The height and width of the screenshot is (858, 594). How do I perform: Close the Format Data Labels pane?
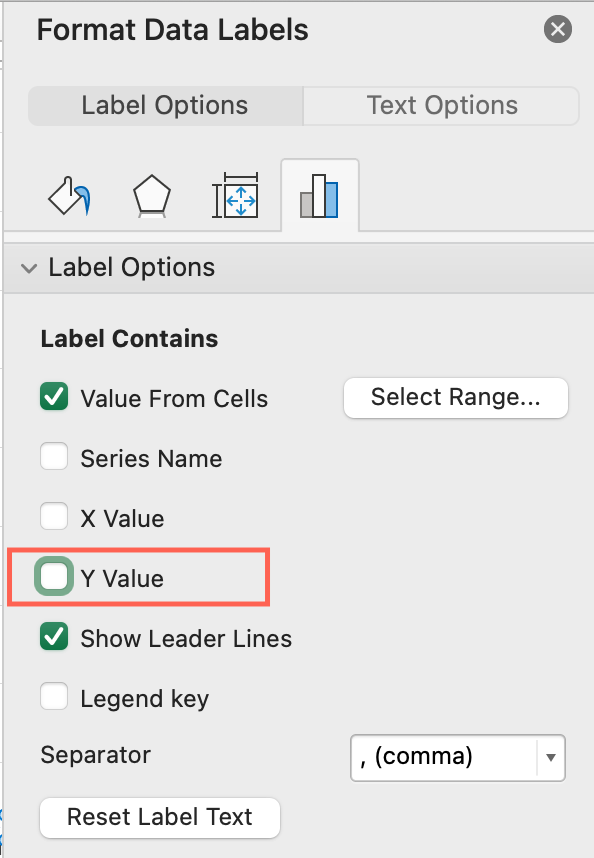(558, 29)
